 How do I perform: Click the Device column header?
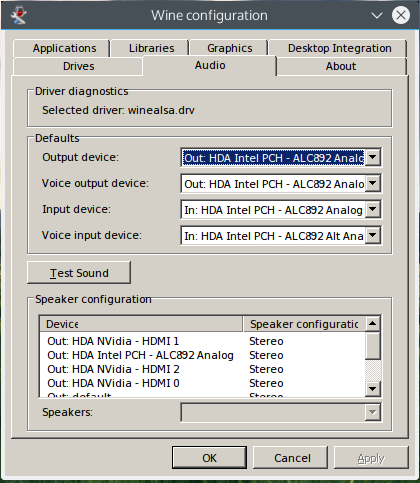(141, 324)
